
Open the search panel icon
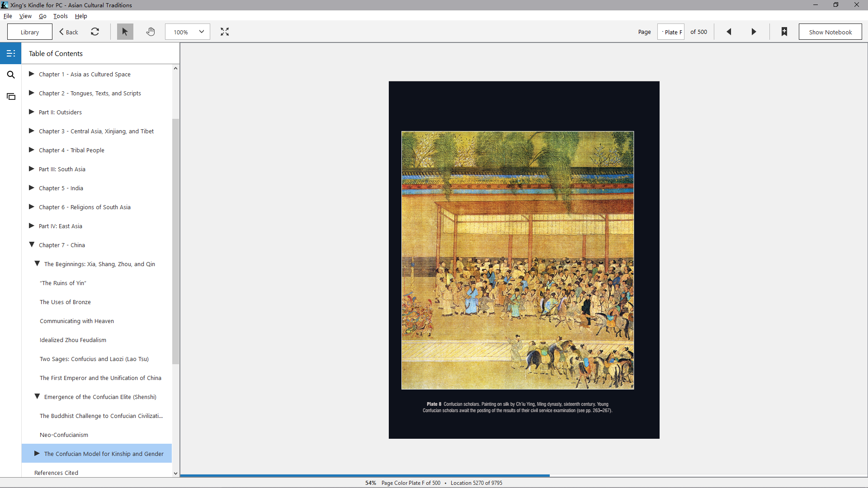click(x=11, y=75)
